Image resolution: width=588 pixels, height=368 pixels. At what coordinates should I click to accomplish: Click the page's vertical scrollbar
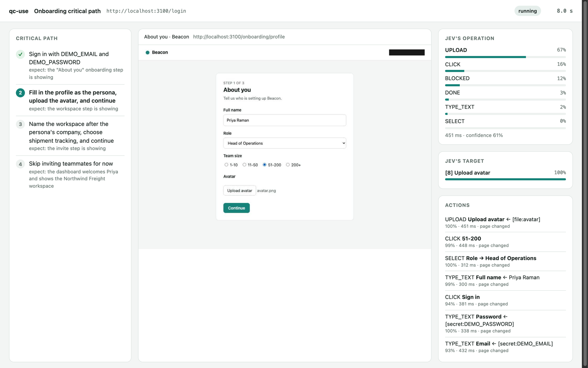tap(585, 184)
